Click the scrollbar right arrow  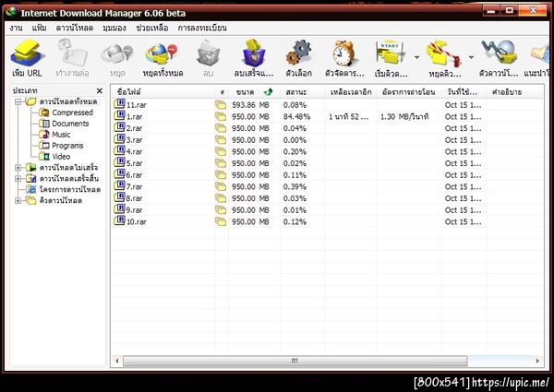(537, 361)
